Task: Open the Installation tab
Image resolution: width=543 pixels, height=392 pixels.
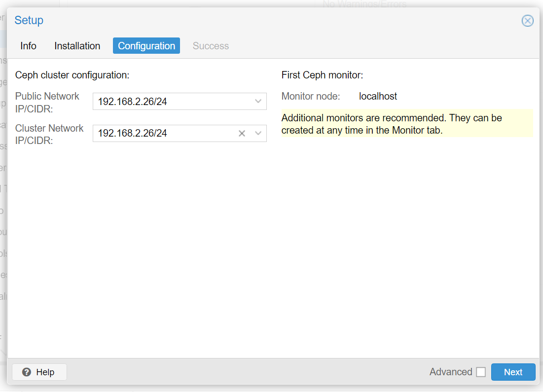Action: coord(77,45)
